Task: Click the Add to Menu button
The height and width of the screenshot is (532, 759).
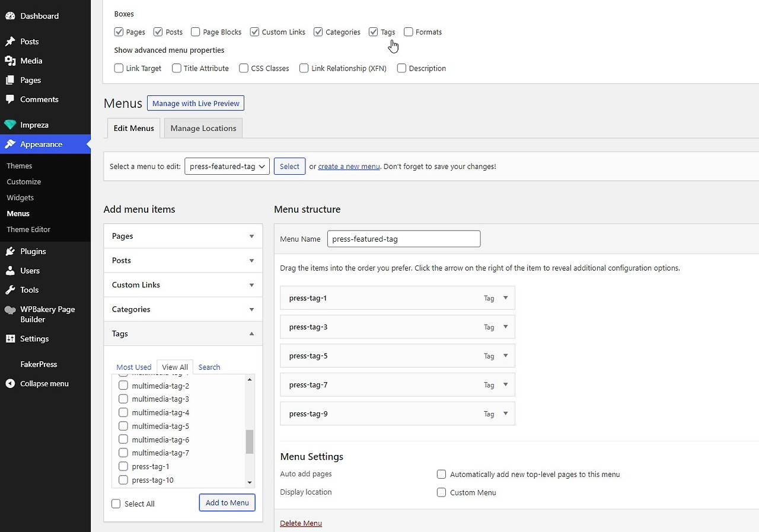Action: (x=227, y=503)
